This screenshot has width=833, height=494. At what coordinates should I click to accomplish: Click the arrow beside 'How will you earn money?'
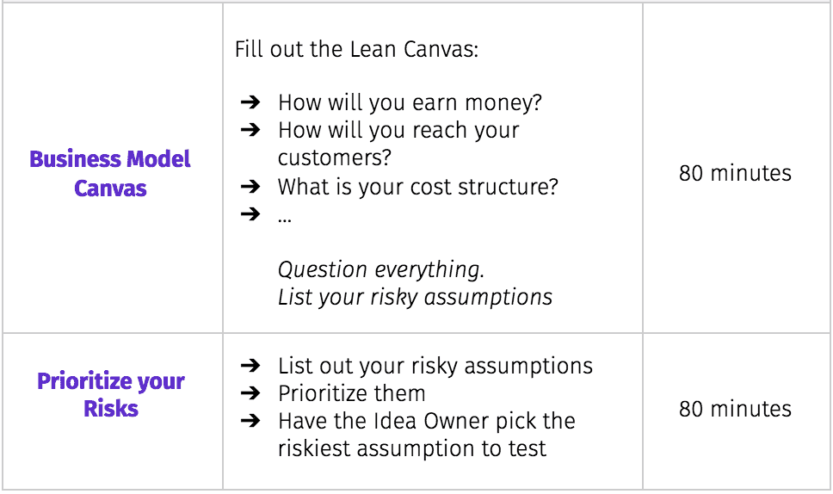250,102
